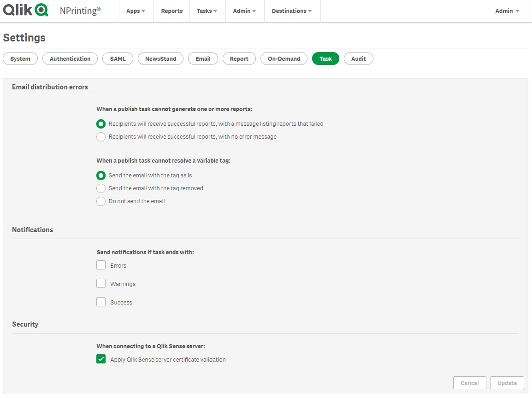Open the Audit settings tab

(x=358, y=59)
